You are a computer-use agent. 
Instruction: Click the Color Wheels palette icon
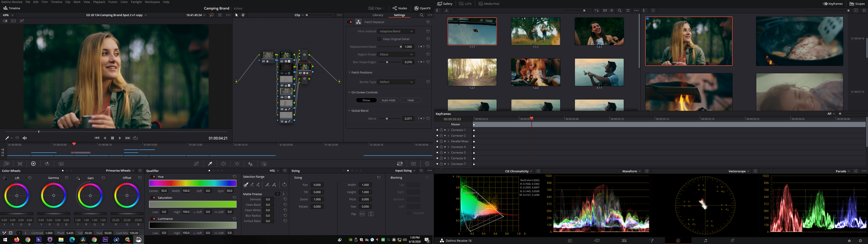coord(33,164)
